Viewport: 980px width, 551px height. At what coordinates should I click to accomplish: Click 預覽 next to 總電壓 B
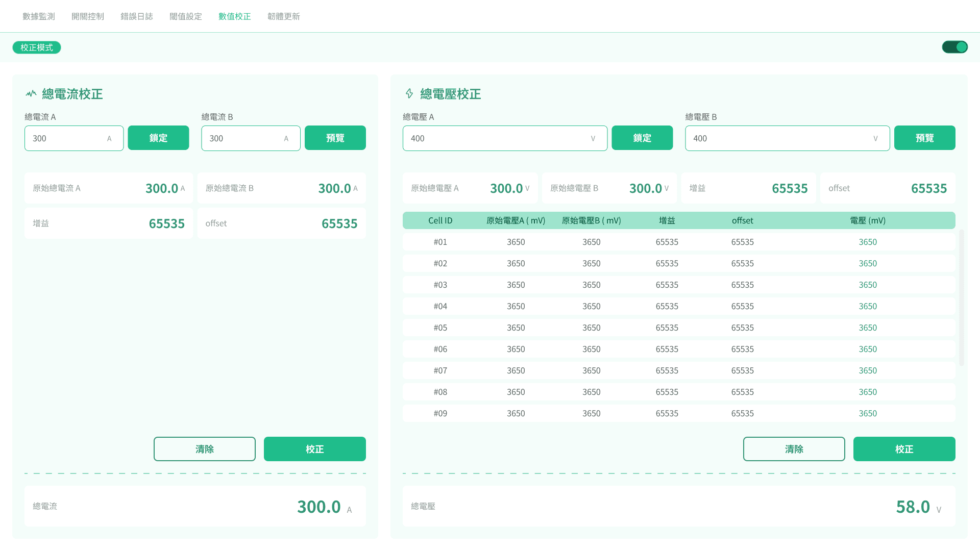(x=924, y=138)
